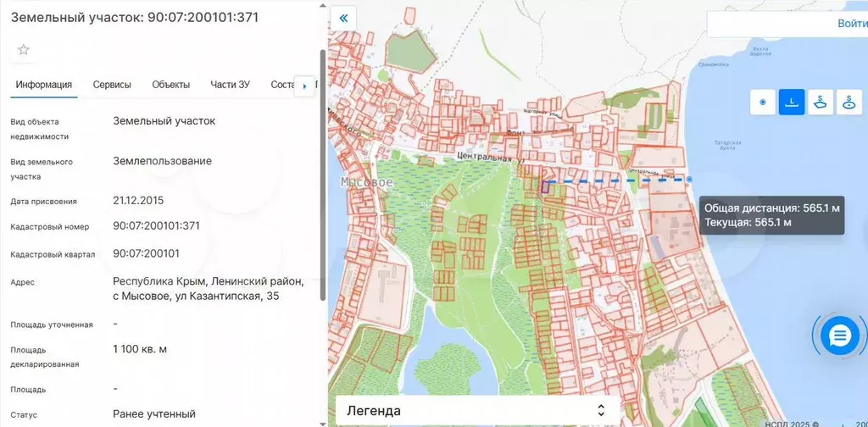The width and height of the screenshot is (868, 427).
Task: Click cadastral quarter 90:07:200101 value
Action: pyautogui.click(x=146, y=253)
